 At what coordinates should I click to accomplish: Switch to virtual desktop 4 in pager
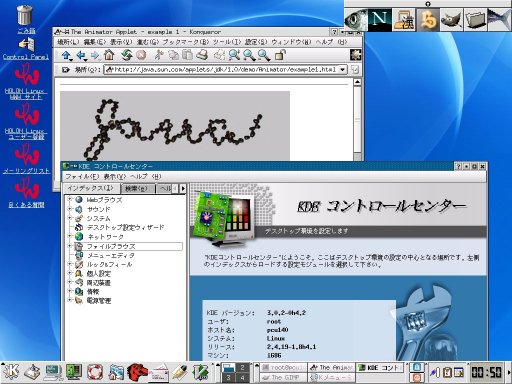[x=242, y=378]
